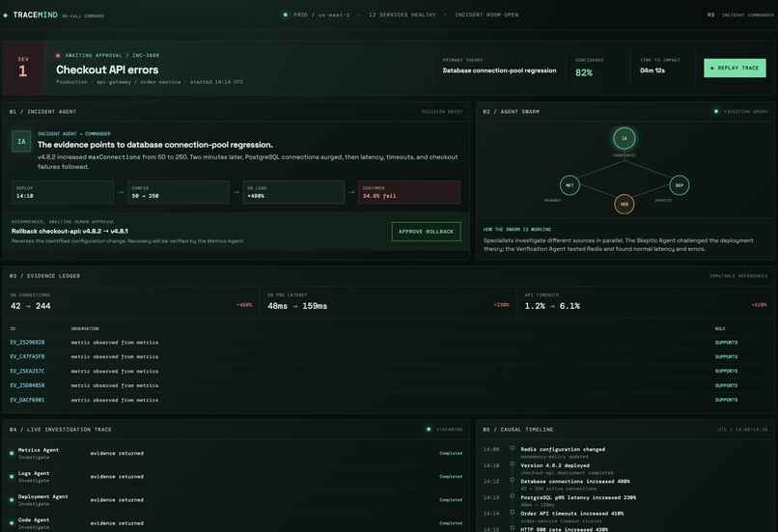Click the CUSTOMER 34.8% fail step card
The image size is (778, 532).
[x=409, y=192]
